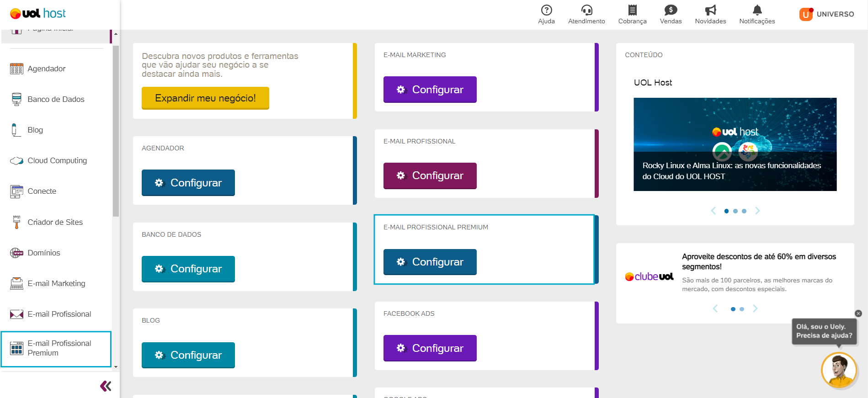Open the Uoly assistant avatar

(x=839, y=370)
